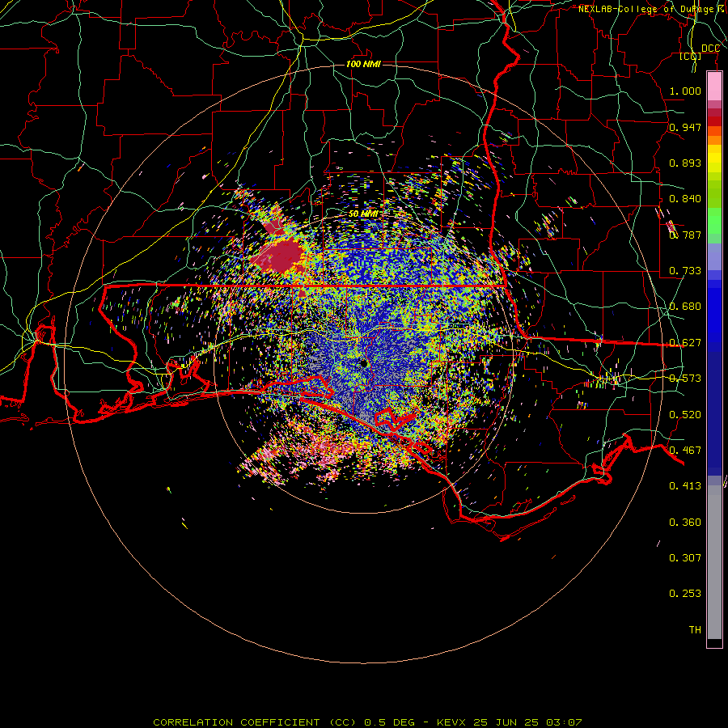Image resolution: width=728 pixels, height=728 pixels.
Task: Click CORRELATION COEFFICIENT (CC) in bottom caption
Action: 255,722
